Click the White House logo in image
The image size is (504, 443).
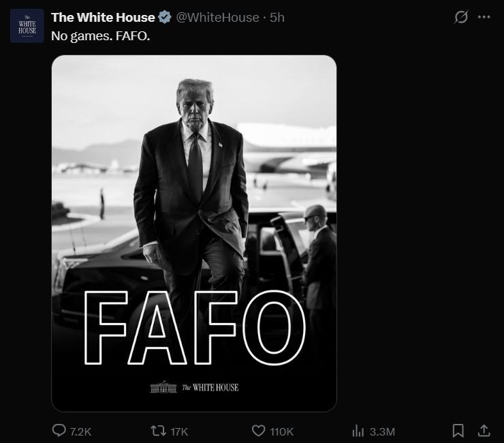[x=194, y=387]
